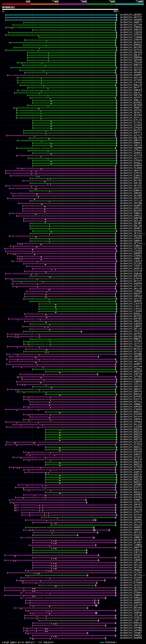Select the UniRef100_B6SZR1 label

coord(131,47)
